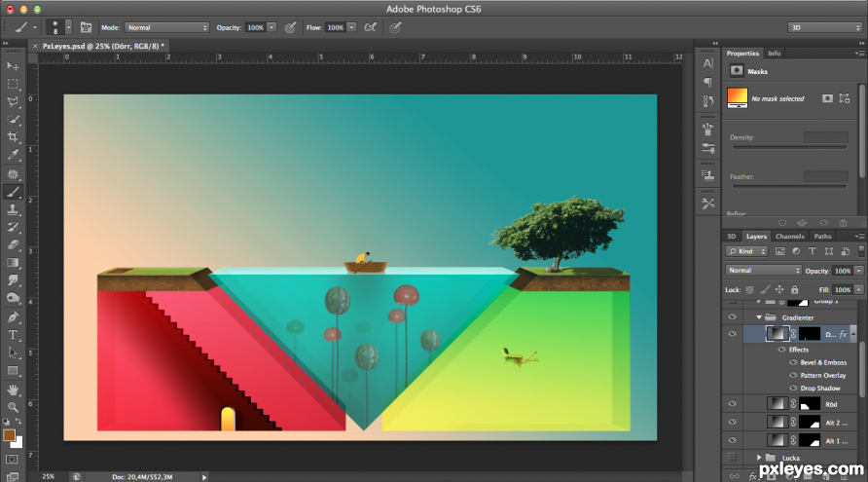Hide the selected D... layer
868x482 pixels.
pyautogui.click(x=732, y=334)
